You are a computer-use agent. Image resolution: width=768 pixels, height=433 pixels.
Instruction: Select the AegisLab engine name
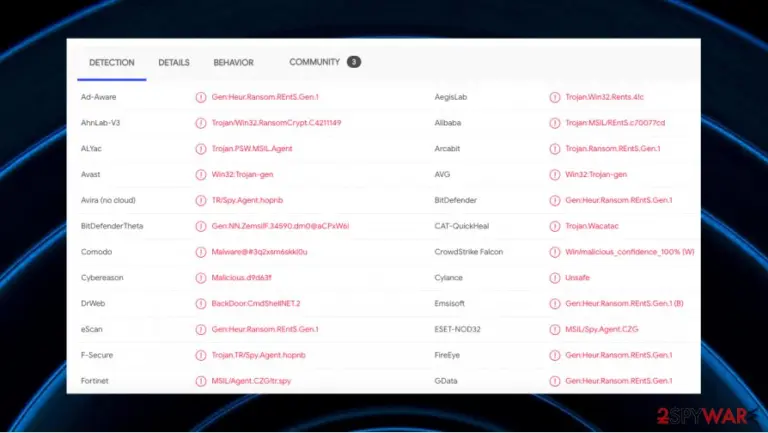click(x=451, y=97)
